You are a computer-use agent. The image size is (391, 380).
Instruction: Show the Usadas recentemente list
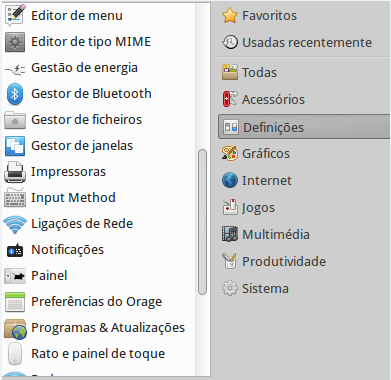coord(297,42)
